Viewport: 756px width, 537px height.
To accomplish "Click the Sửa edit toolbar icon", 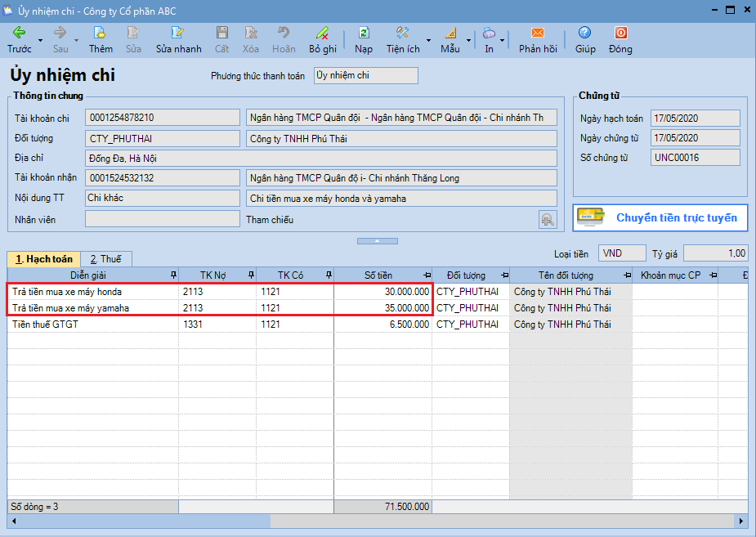I will pos(133,39).
